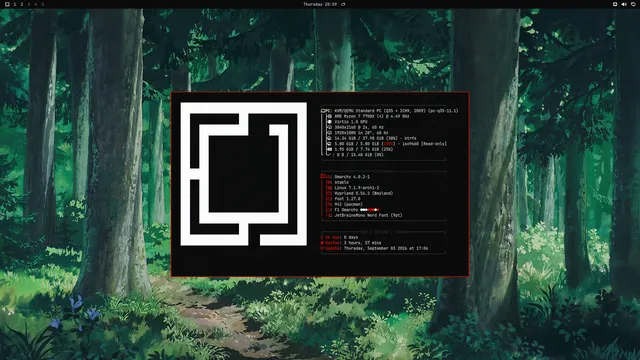Open the Omarchy menu icon in the top bar
Image resolution: width=640 pixels, height=360 pixels.
coord(7,4)
